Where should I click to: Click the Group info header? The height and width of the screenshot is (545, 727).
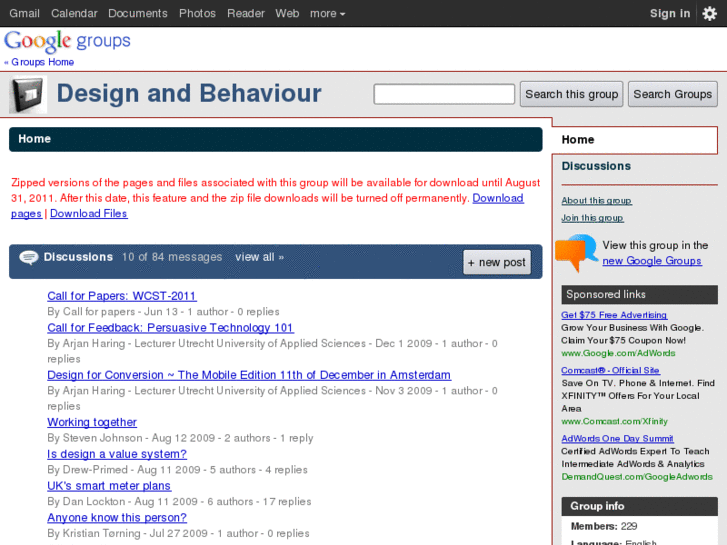[x=639, y=506]
